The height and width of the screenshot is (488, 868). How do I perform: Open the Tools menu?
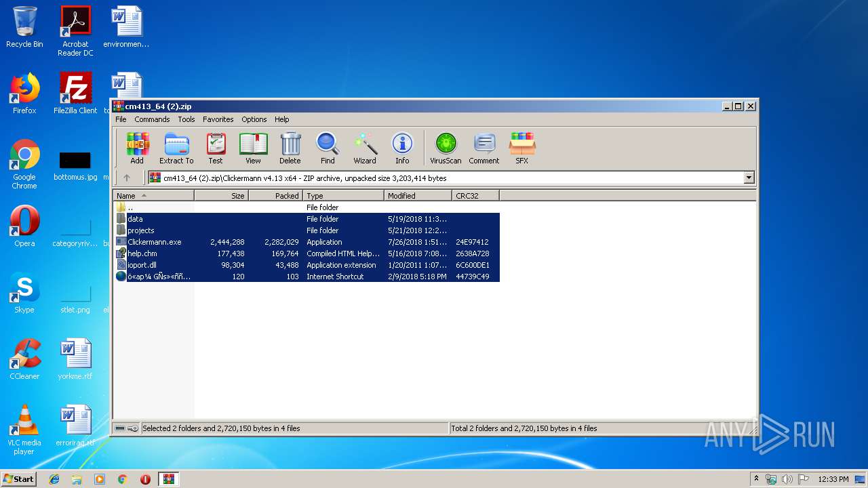pyautogui.click(x=186, y=119)
